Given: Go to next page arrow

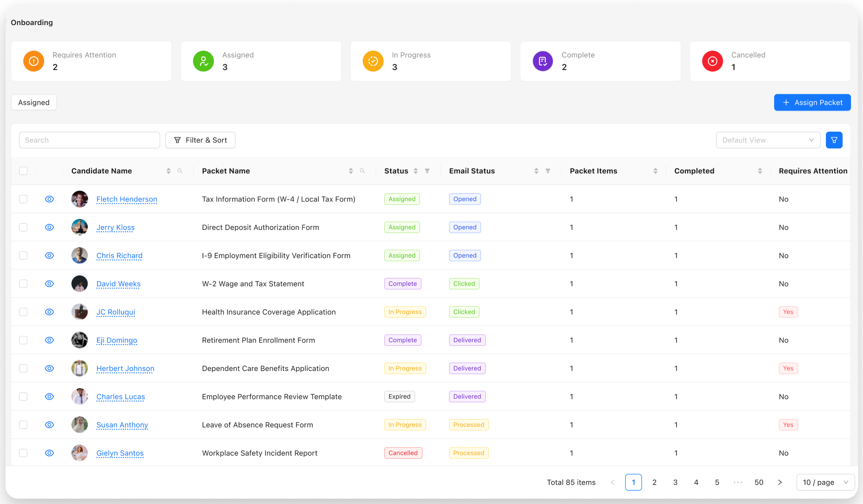Looking at the screenshot, I should 780,482.
